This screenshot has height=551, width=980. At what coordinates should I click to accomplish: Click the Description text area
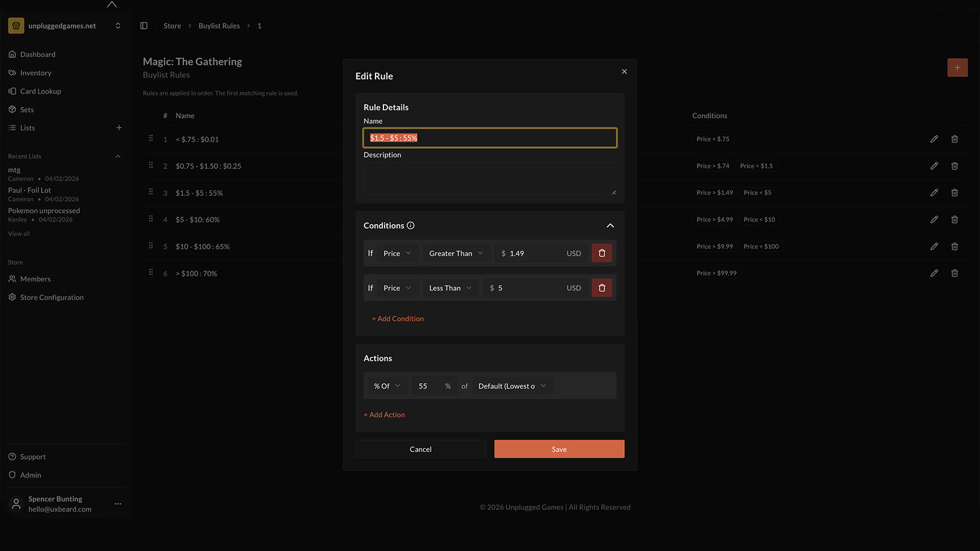490,179
